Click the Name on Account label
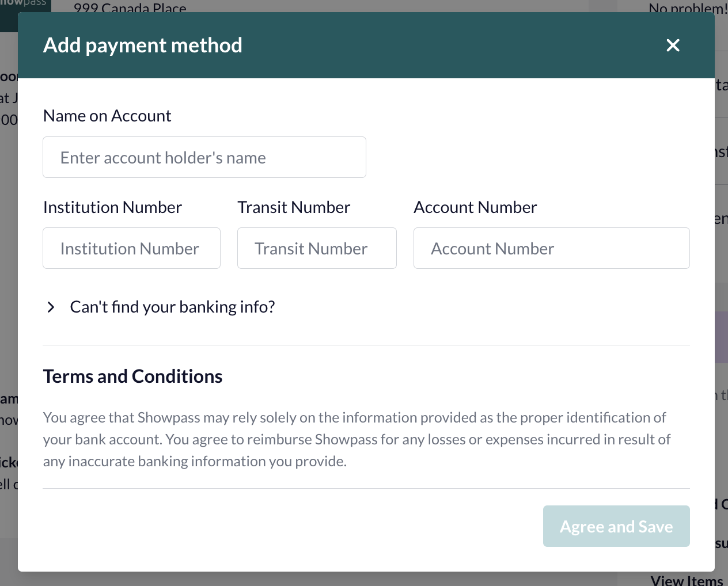Viewport: 728px width, 586px height. tap(107, 116)
